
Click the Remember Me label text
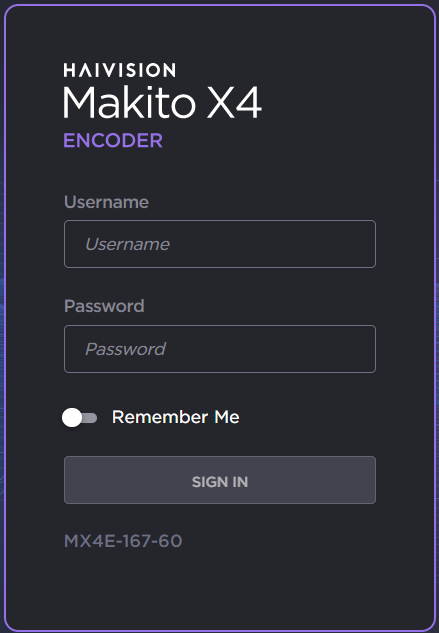[176, 417]
